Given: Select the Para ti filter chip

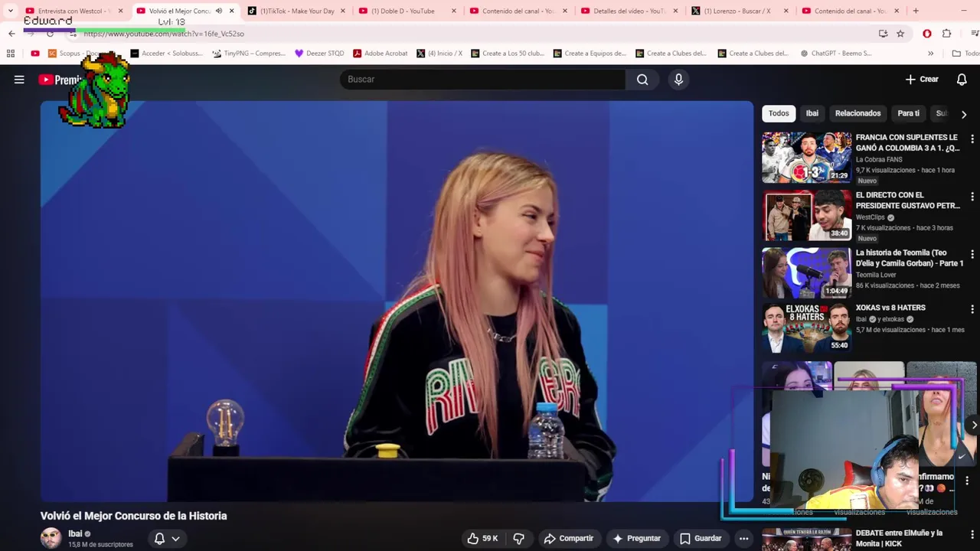Looking at the screenshot, I should [908, 113].
